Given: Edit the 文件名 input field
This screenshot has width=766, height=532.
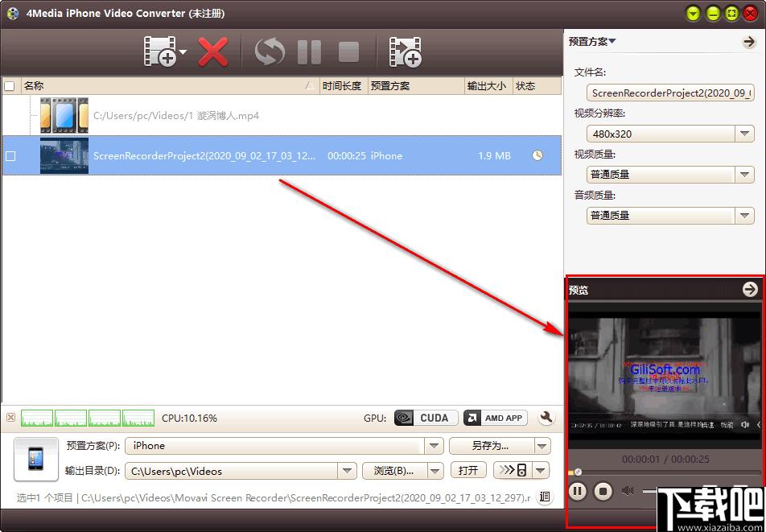Looking at the screenshot, I should [x=670, y=93].
